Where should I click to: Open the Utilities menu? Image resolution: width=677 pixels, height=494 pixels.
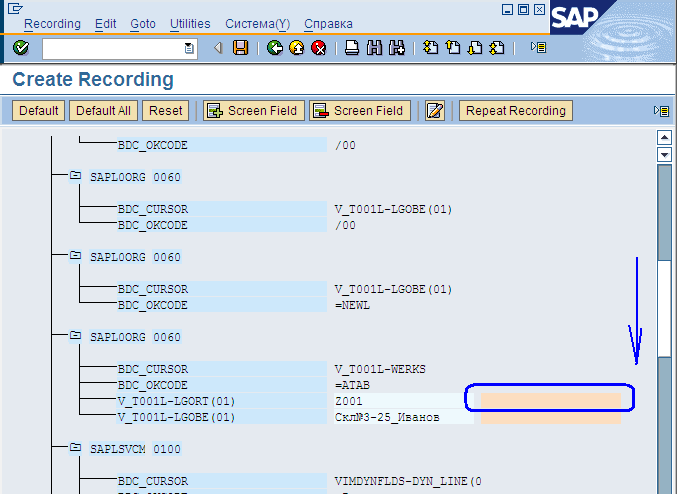pyautogui.click(x=190, y=23)
